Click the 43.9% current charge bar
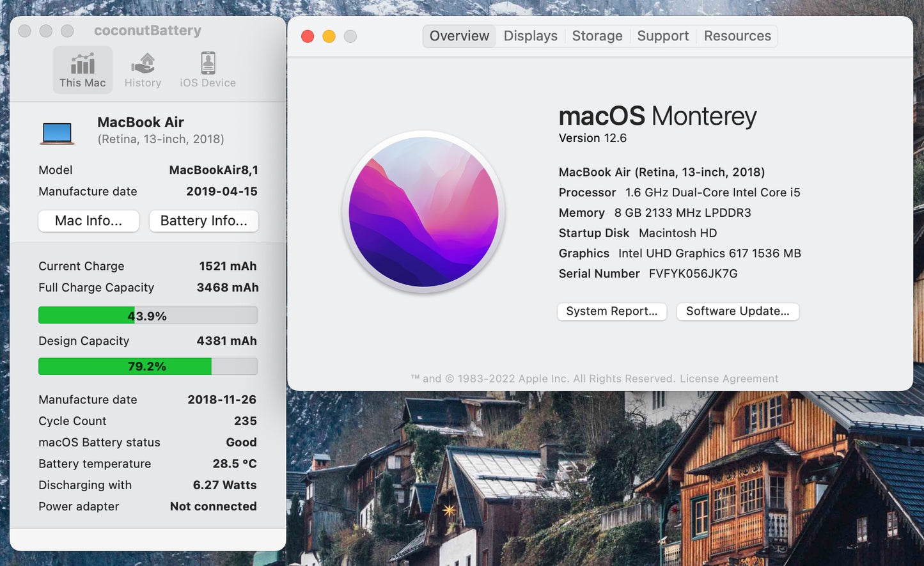 pos(148,315)
